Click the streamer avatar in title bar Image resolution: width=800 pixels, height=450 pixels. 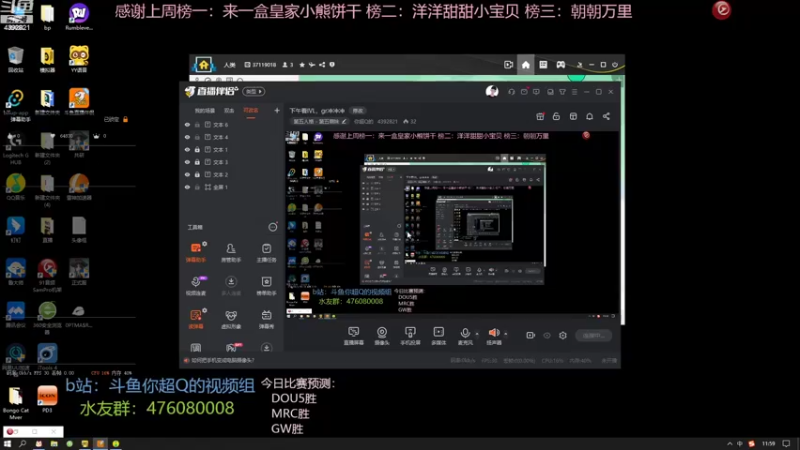(492, 91)
